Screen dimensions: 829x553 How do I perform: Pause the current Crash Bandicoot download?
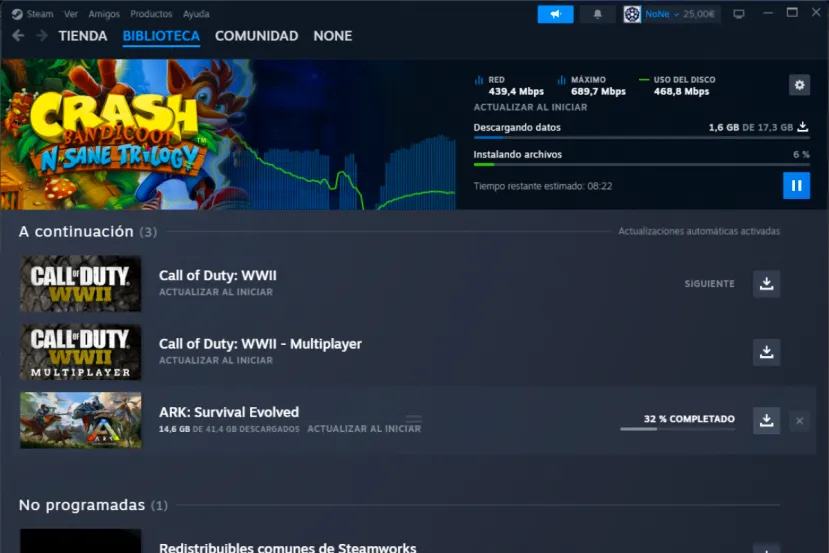(x=796, y=186)
